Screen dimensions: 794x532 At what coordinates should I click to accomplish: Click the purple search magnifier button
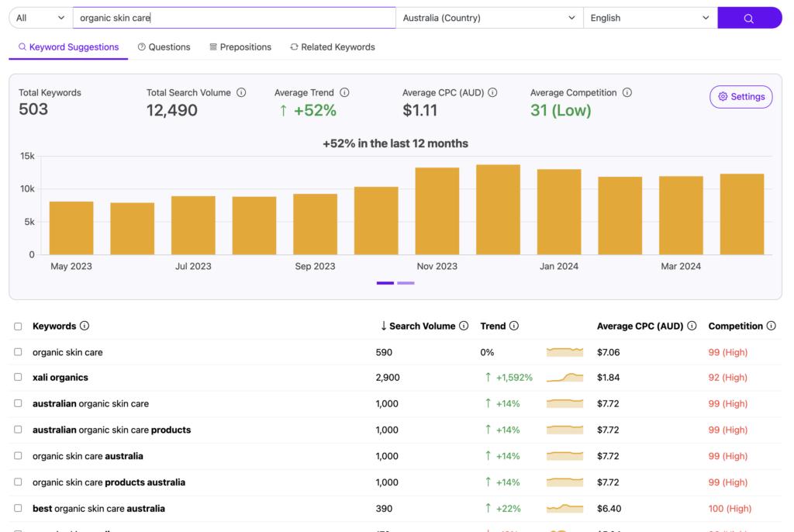[749, 19]
